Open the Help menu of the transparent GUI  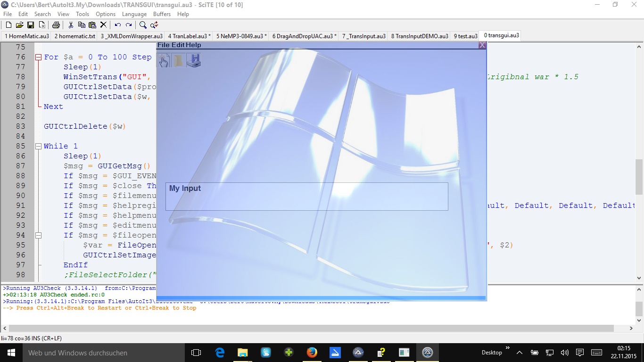(193, 45)
